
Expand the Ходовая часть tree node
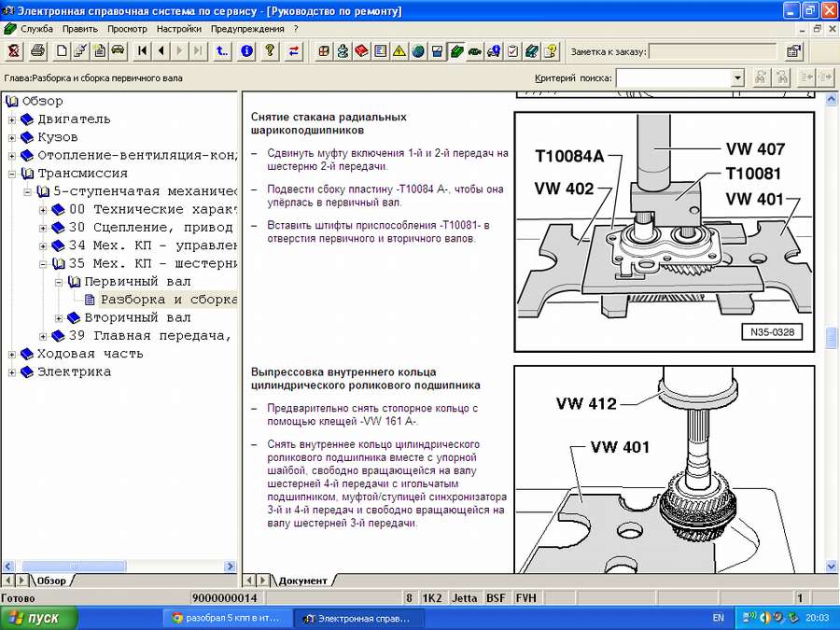12,354
